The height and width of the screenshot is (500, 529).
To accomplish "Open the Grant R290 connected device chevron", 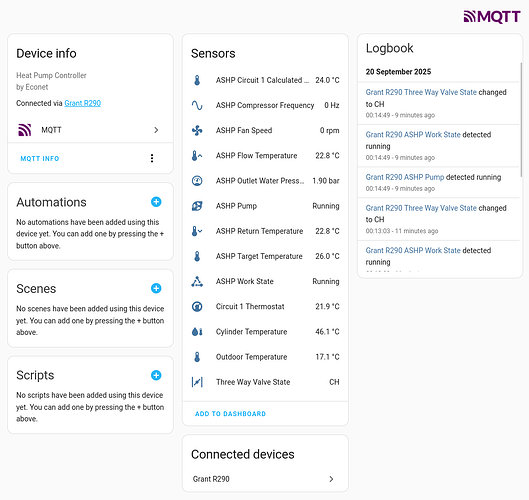I will click(331, 479).
